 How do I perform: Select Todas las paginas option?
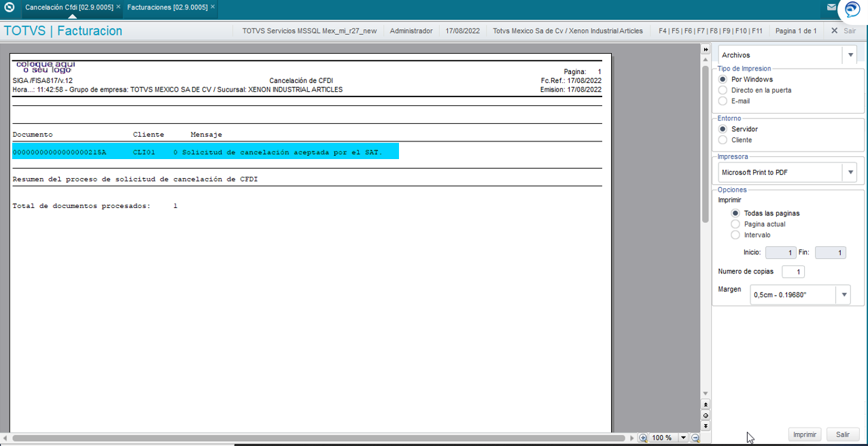pyautogui.click(x=735, y=213)
